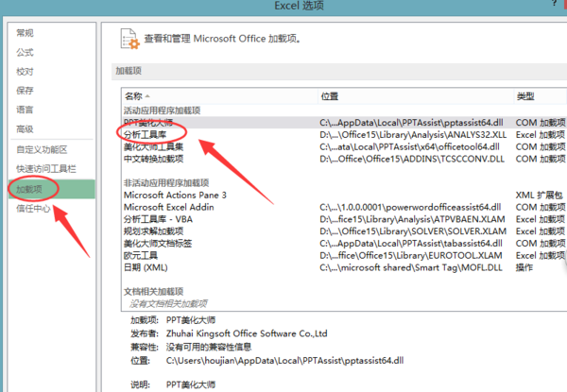This screenshot has width=567, height=392.
Task: Go to the 语言 options page
Action: click(26, 110)
